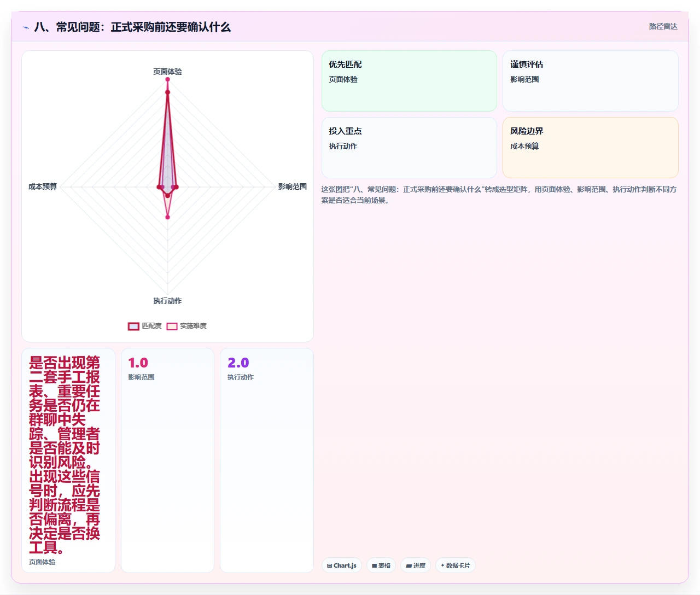Screen dimensions: 700x595
Task: Click the 2.0 value in 执行动作 card
Action: point(238,363)
